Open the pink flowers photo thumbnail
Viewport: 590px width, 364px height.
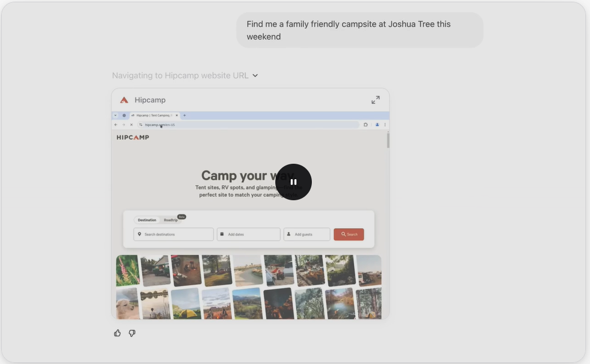pyautogui.click(x=127, y=270)
